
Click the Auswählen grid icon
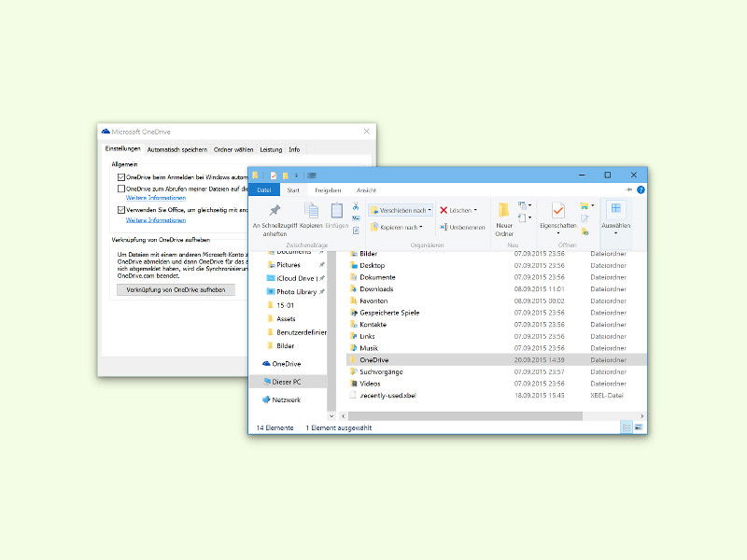tap(615, 208)
